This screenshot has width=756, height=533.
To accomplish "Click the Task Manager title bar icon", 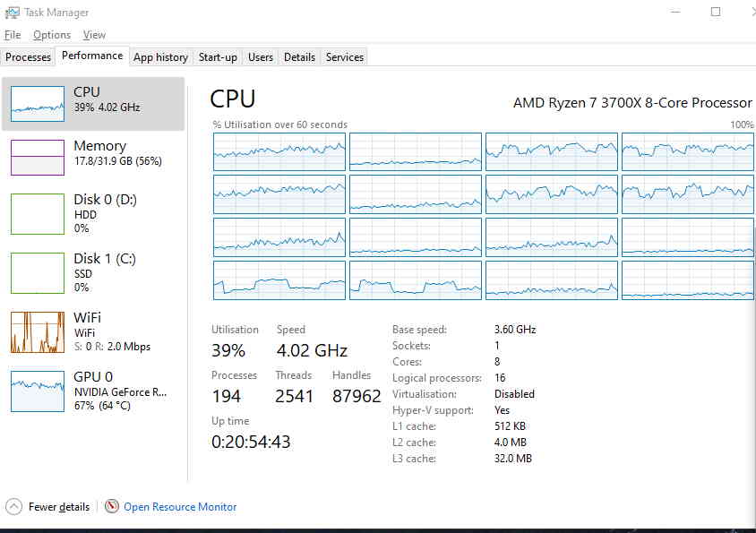I will coord(12,13).
